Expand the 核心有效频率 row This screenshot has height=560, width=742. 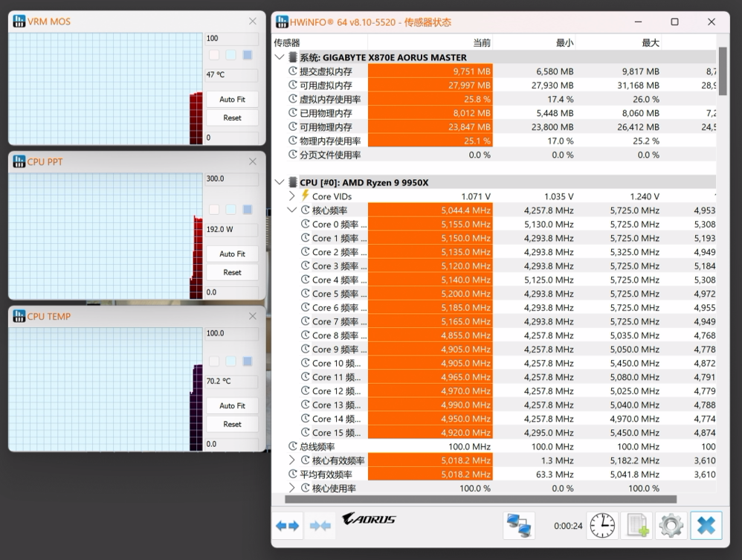pyautogui.click(x=292, y=460)
